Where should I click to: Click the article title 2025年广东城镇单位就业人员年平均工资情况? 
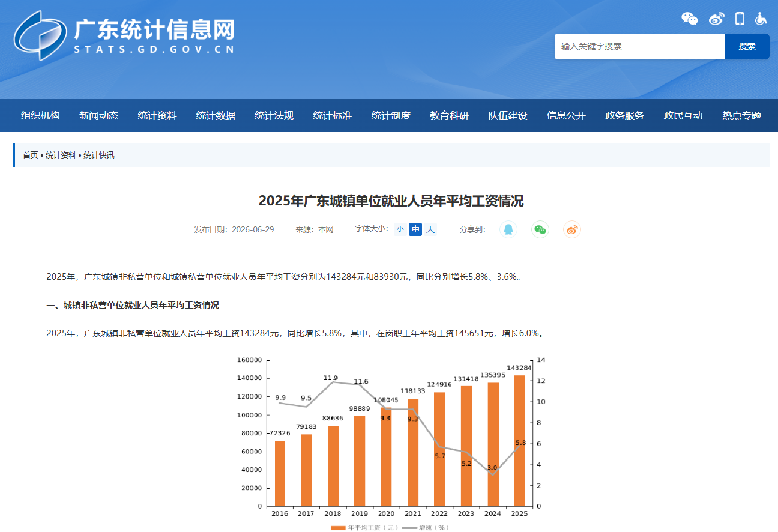[x=391, y=201]
